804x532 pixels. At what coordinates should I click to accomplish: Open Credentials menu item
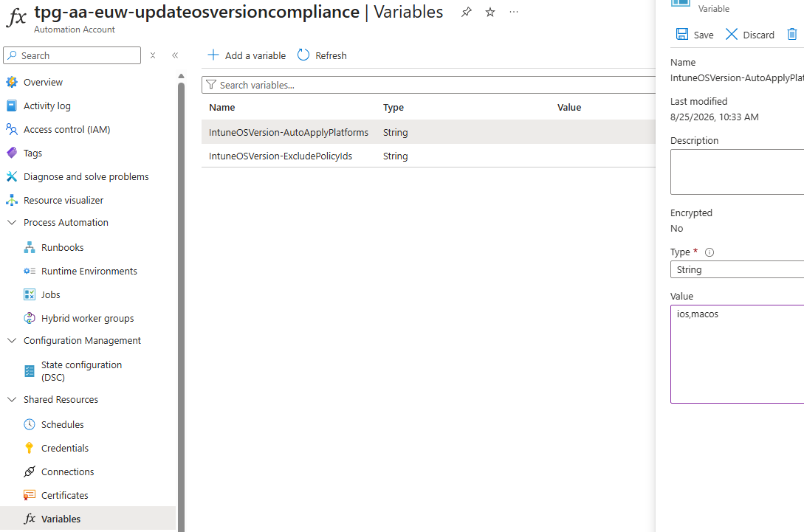65,448
